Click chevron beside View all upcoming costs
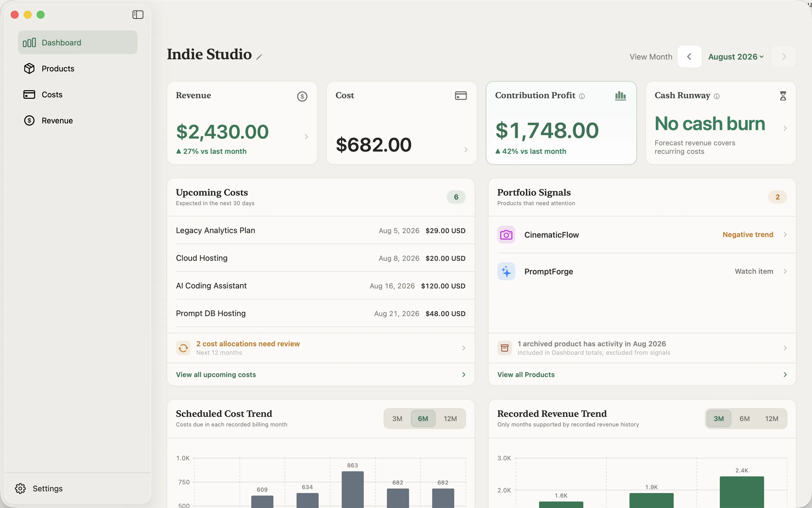The width and height of the screenshot is (812, 508). tap(464, 375)
